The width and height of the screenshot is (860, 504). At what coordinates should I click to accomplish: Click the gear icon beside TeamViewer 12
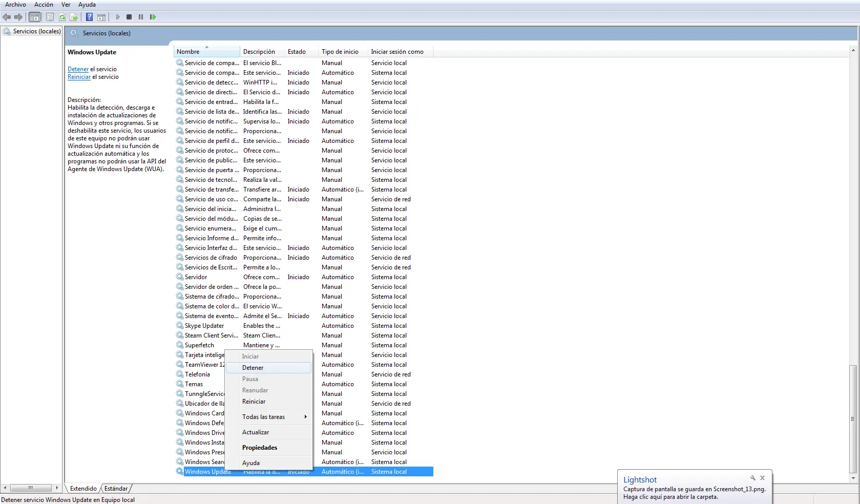[x=180, y=365]
